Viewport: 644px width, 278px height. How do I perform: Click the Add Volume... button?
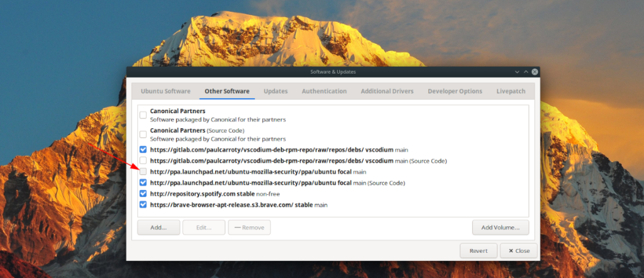501,228
